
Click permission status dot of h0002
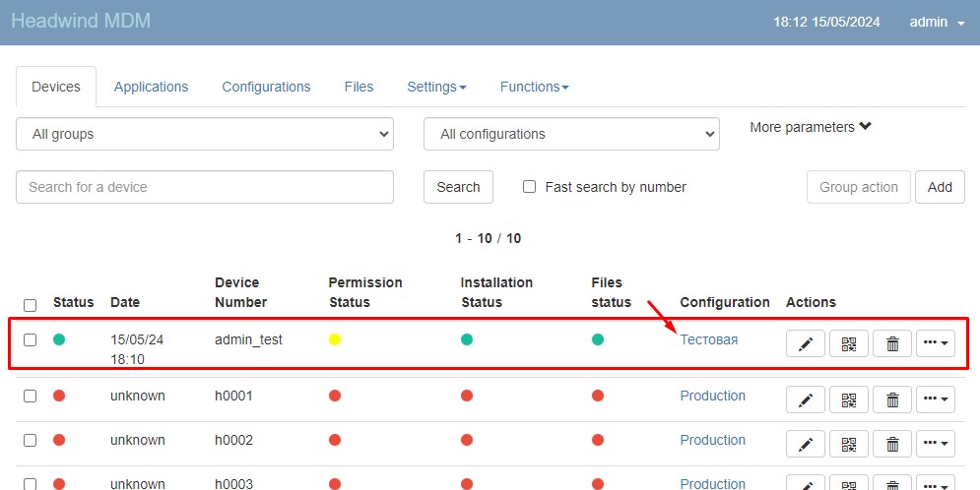[335, 440]
